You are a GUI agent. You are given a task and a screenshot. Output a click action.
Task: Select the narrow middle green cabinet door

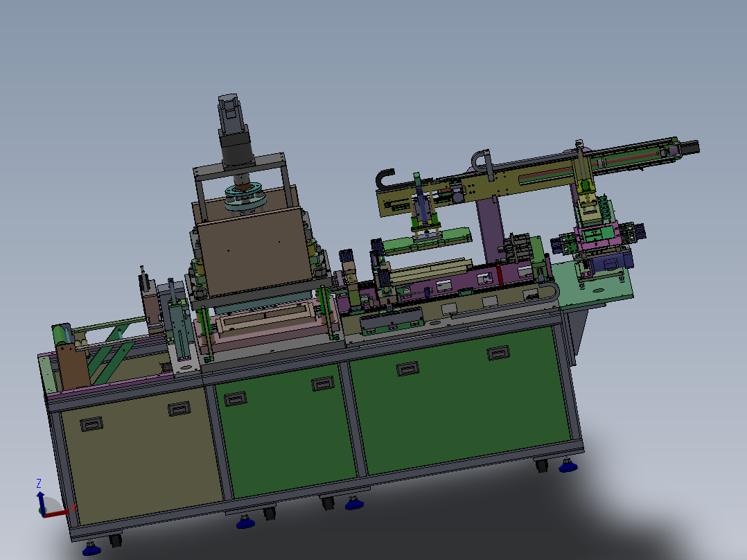pyautogui.click(x=285, y=430)
